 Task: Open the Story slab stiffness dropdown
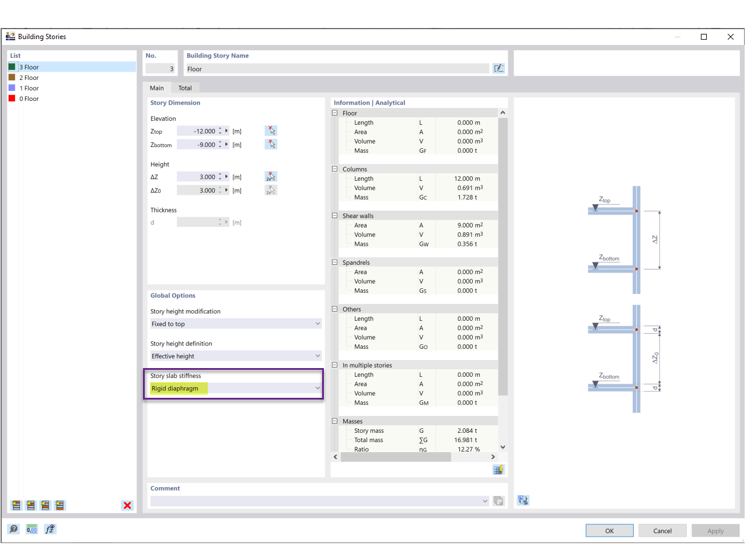tap(236, 388)
